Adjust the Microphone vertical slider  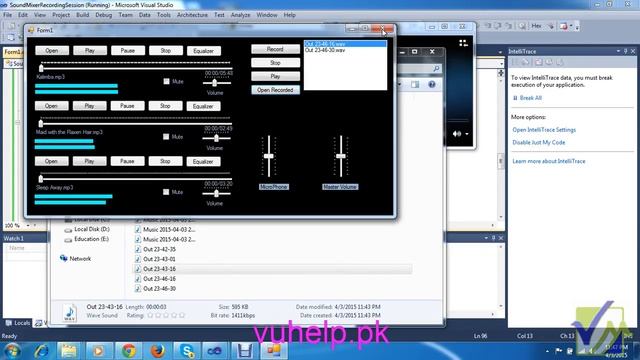(269, 156)
